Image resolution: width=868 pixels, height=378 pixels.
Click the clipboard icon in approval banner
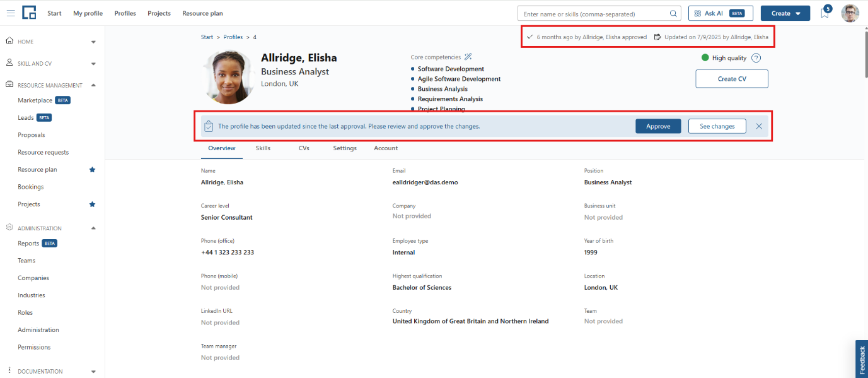tap(209, 126)
